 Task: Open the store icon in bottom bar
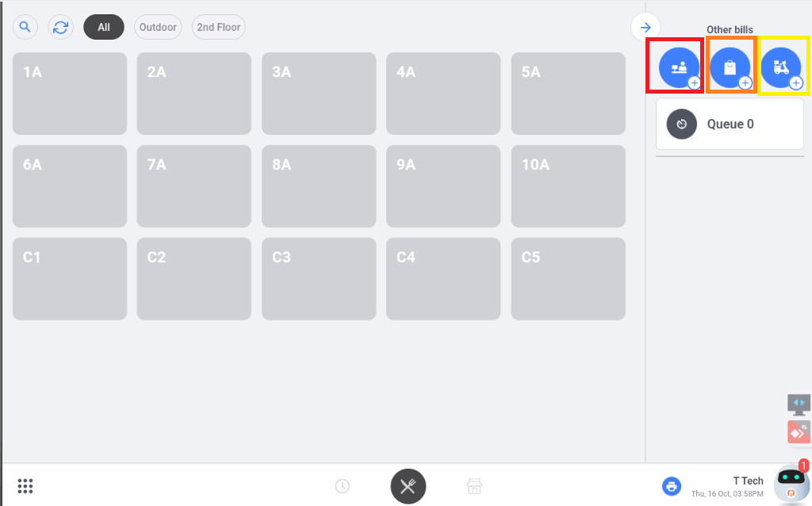coord(474,486)
